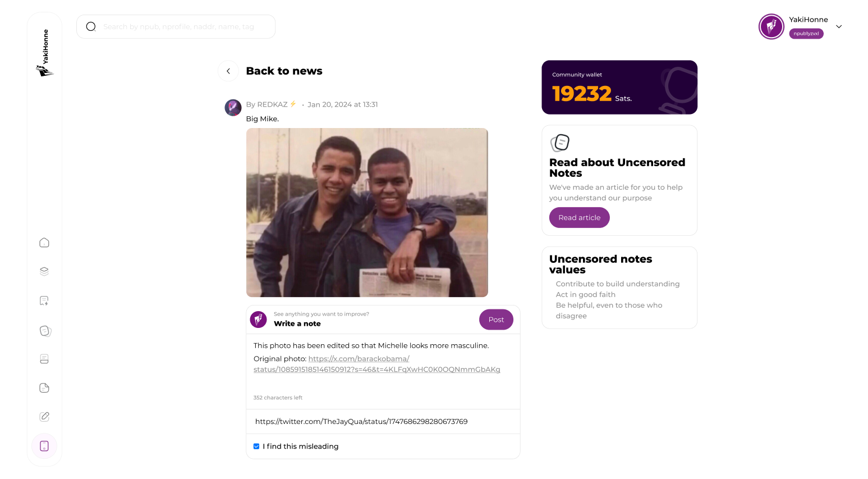Click inside the note text area
The image size is (868, 479).
(x=383, y=381)
